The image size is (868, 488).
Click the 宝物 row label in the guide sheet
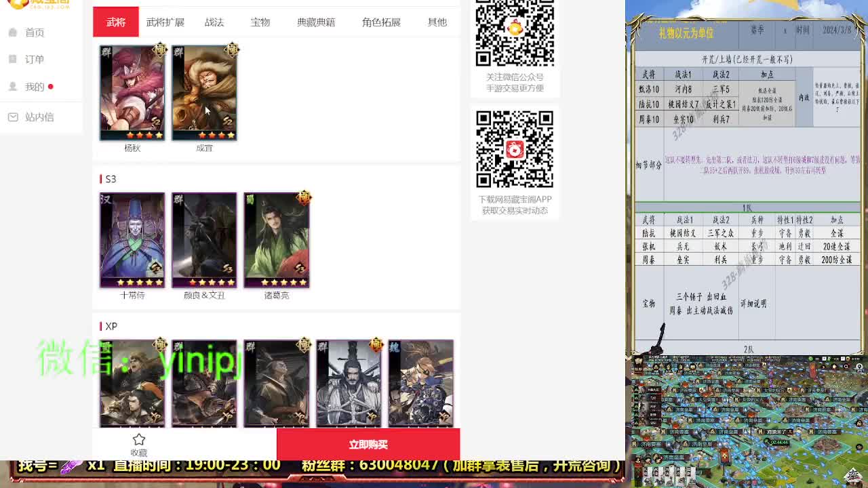pyautogui.click(x=649, y=304)
